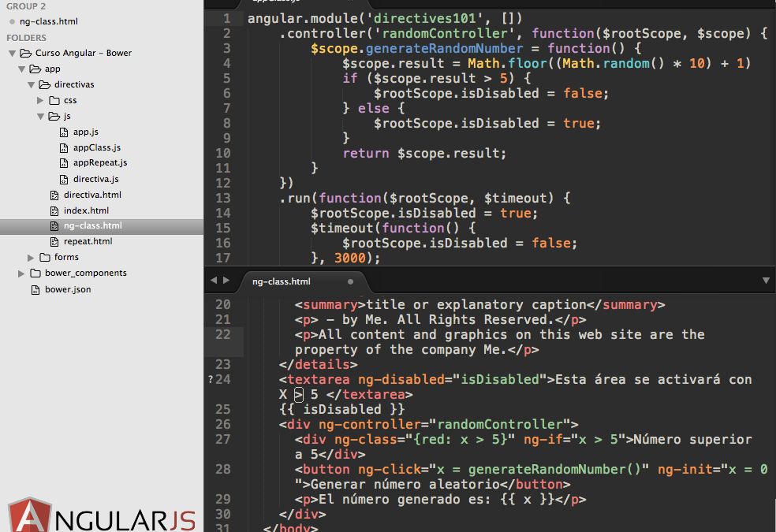Click the directivas folder icon
Viewport: 776px width, 532px height.
coord(44,84)
